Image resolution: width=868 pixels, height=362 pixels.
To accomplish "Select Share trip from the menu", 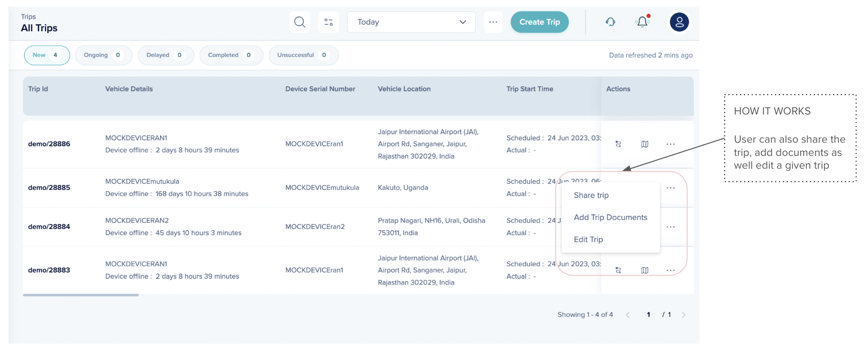I will (591, 195).
